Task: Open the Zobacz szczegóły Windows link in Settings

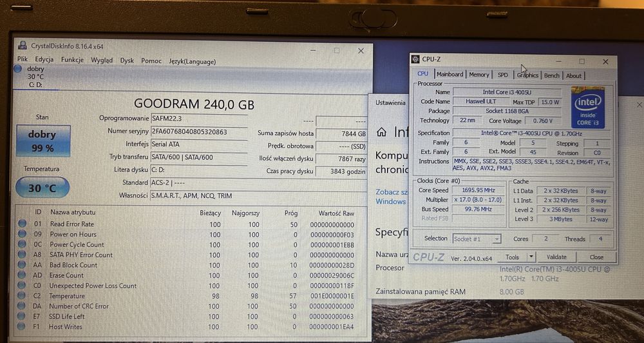Action: tap(391, 197)
